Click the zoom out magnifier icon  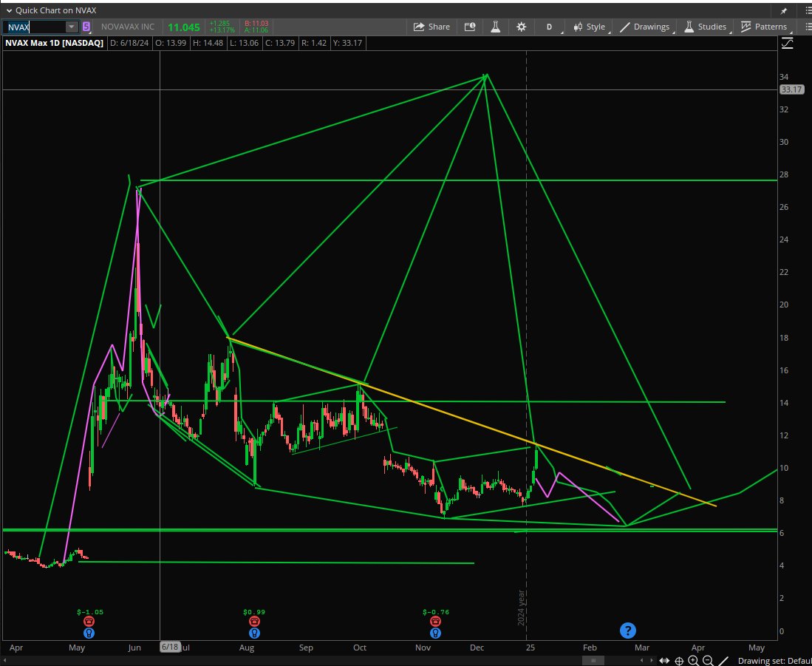(x=708, y=661)
